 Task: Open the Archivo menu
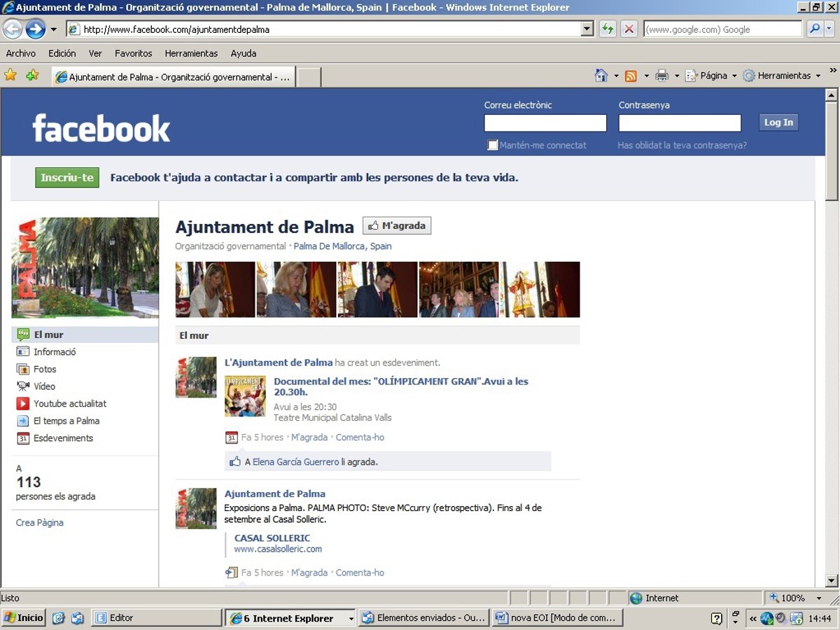tap(21, 53)
